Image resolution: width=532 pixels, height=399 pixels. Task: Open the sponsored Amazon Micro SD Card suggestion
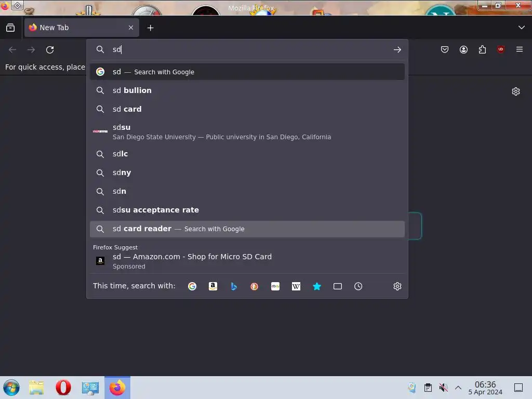(x=247, y=261)
